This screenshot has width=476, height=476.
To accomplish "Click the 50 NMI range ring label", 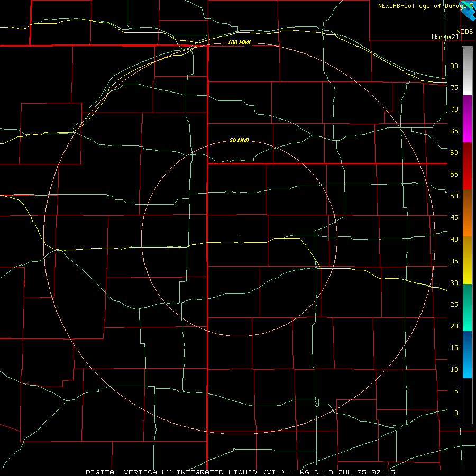I will (239, 140).
